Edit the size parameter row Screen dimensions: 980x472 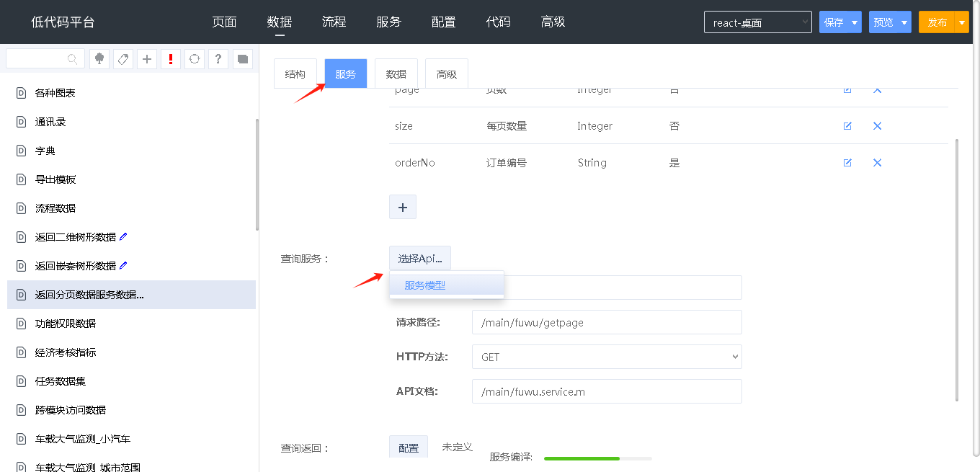[847, 125]
